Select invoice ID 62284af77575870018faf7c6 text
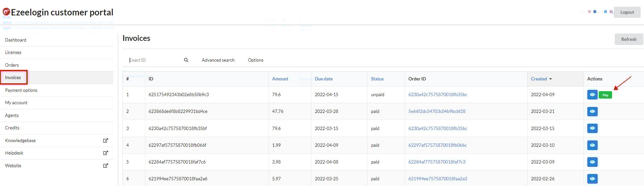This screenshot has width=644, height=186. click(177, 162)
